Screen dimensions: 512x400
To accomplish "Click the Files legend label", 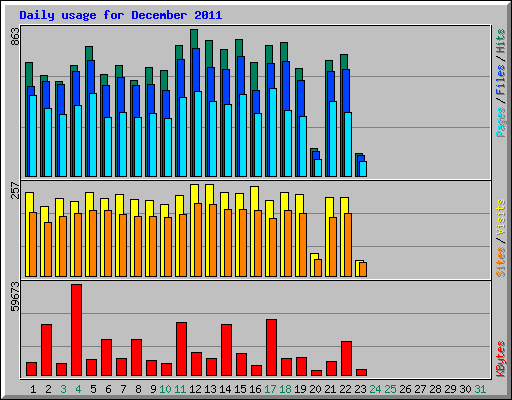I will [x=501, y=80].
